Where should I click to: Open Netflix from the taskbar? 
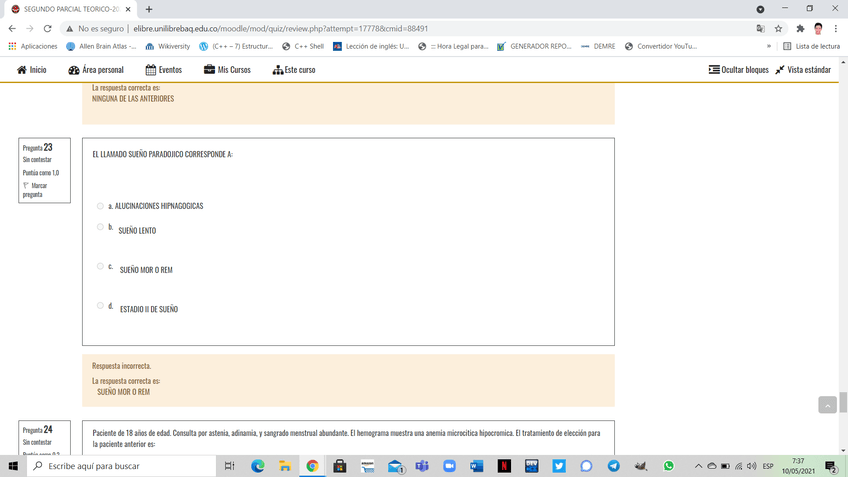[x=504, y=466]
